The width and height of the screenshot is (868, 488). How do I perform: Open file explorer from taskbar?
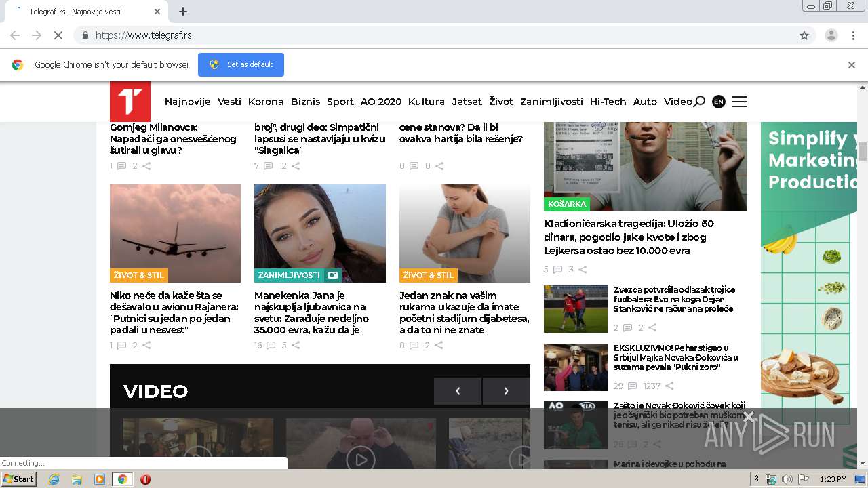point(77,479)
